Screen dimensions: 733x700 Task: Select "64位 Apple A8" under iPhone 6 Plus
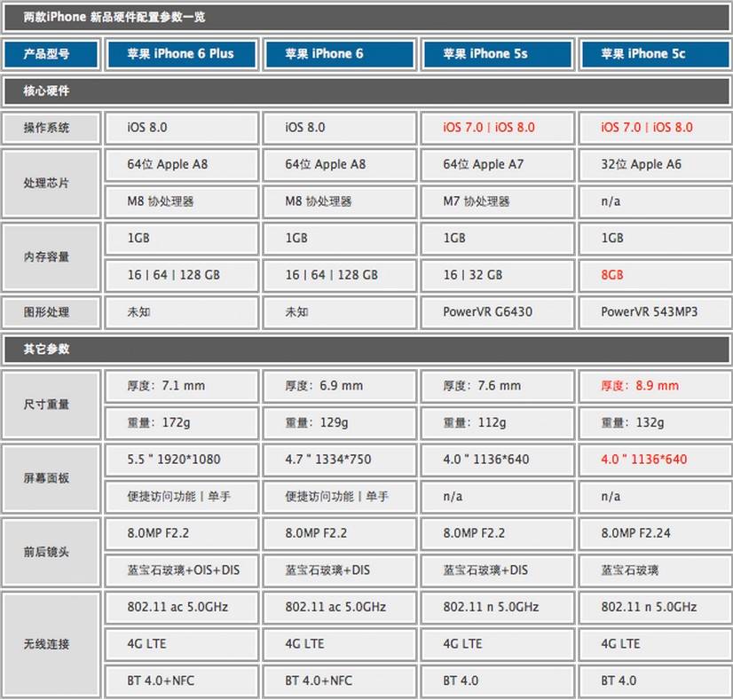pos(168,164)
